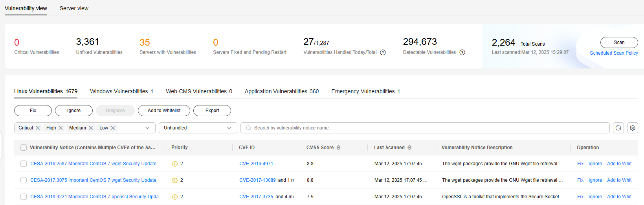Click the Scan button
The image size is (644, 205).
619,42
